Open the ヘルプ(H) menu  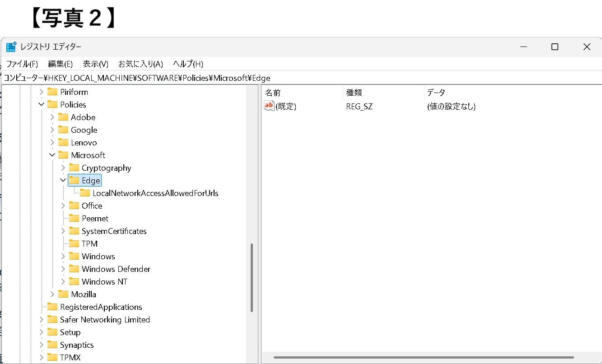[x=188, y=64]
